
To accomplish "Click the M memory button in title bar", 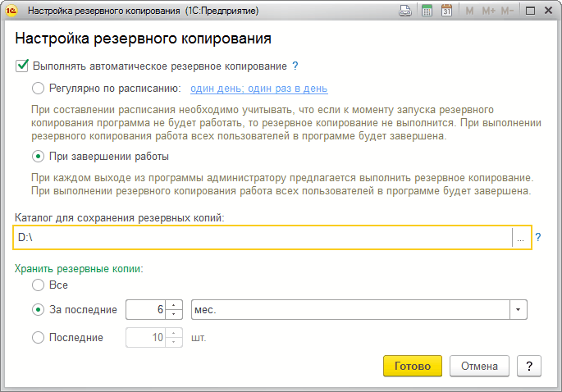I will 468,11.
